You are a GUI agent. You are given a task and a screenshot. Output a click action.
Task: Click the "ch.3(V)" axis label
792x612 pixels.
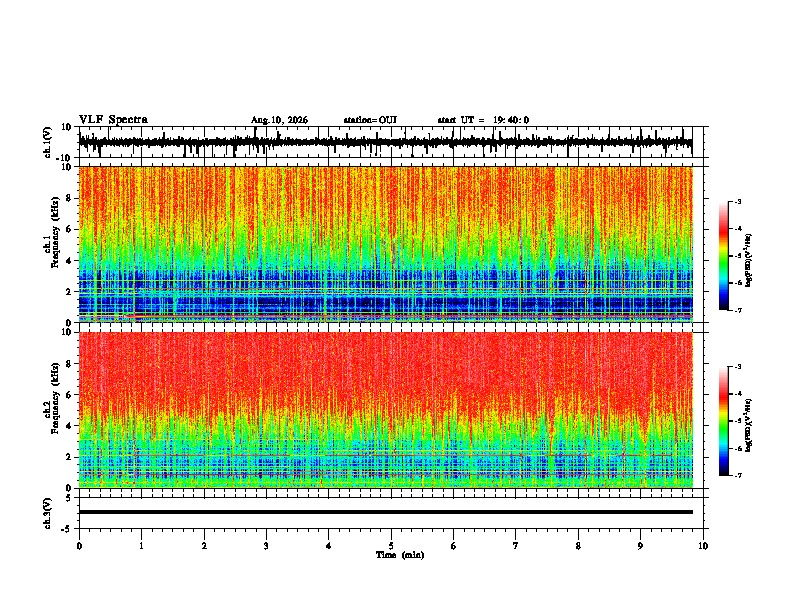(48, 513)
